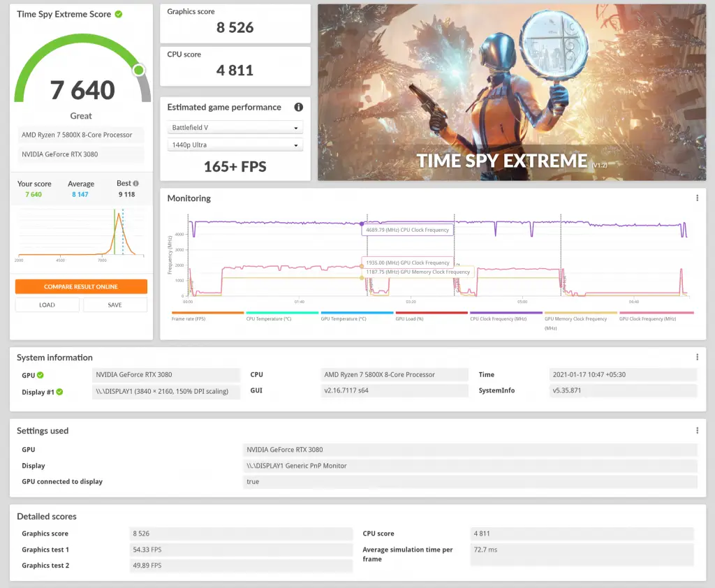The image size is (715, 588).
Task: Open the System information three-dot menu
Action: click(x=697, y=357)
